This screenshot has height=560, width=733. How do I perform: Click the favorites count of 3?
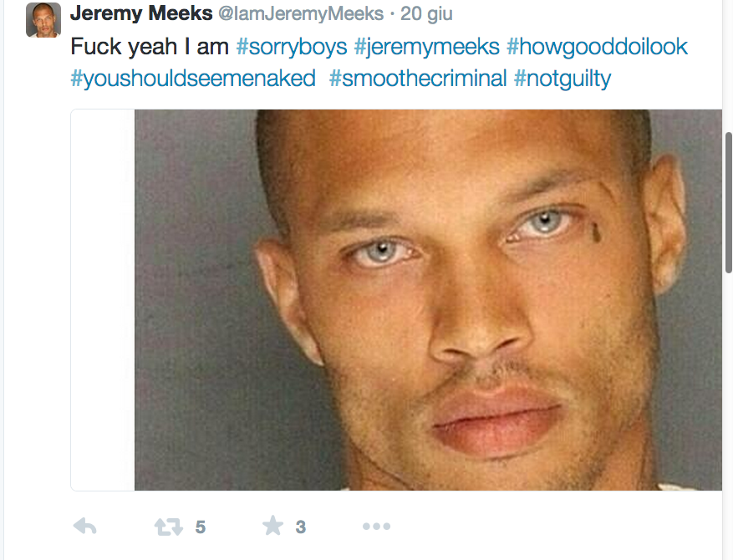click(301, 527)
